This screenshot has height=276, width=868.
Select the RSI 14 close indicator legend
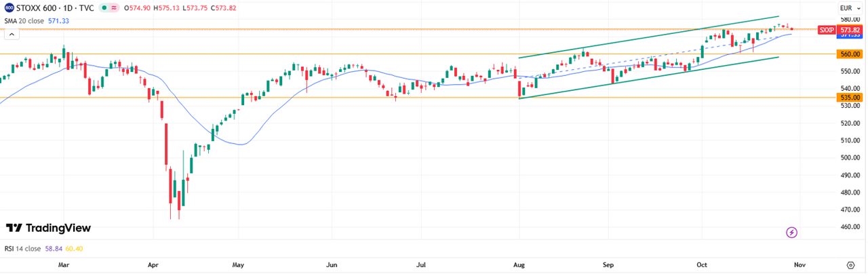click(x=22, y=249)
